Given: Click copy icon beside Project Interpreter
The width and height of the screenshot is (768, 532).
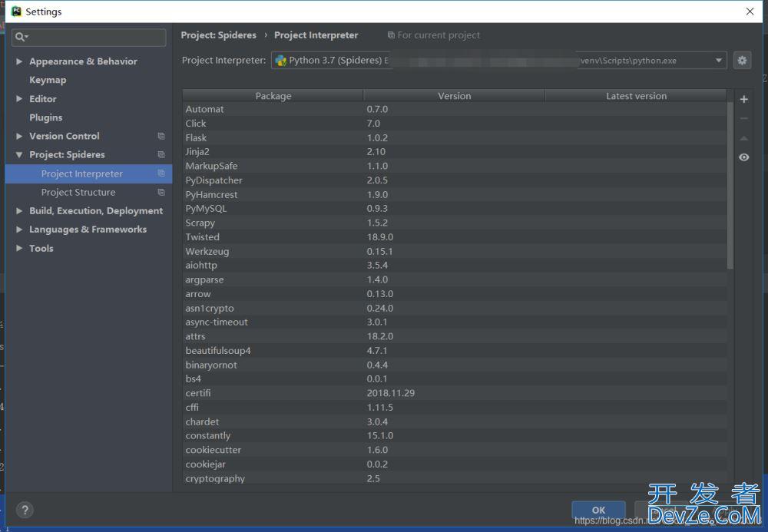Looking at the screenshot, I should point(161,173).
